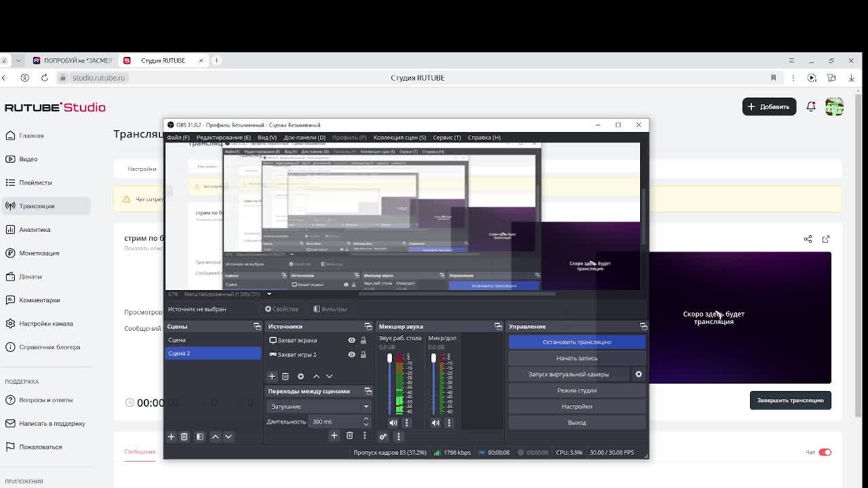Image resolution: width=868 pixels, height=488 pixels.
Task: Increase the transition Длительность value
Action: (x=366, y=419)
